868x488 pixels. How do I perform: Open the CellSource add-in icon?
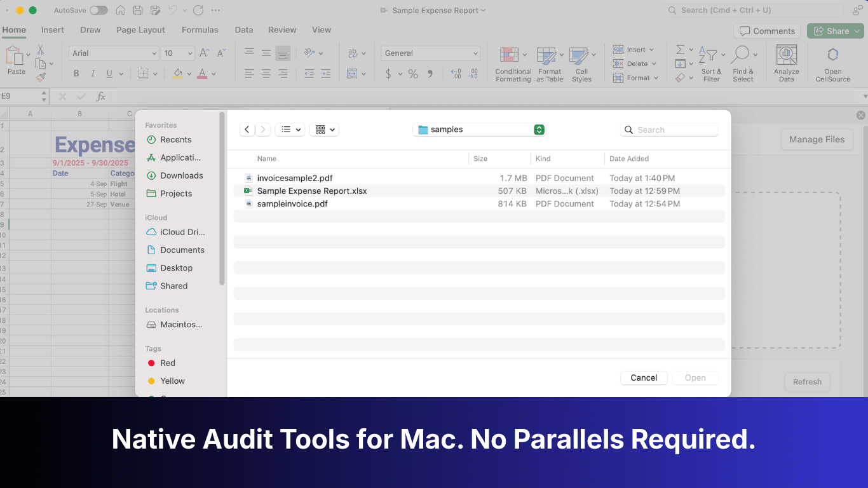coord(832,55)
